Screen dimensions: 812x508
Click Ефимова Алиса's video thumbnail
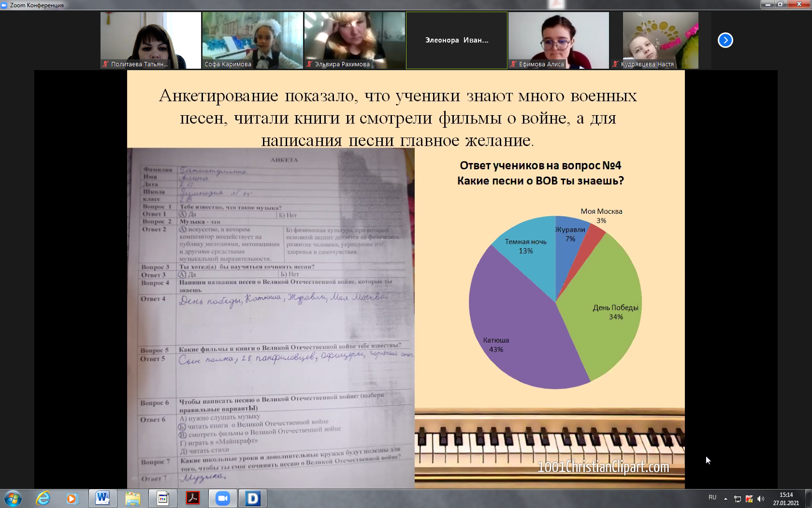(x=558, y=40)
